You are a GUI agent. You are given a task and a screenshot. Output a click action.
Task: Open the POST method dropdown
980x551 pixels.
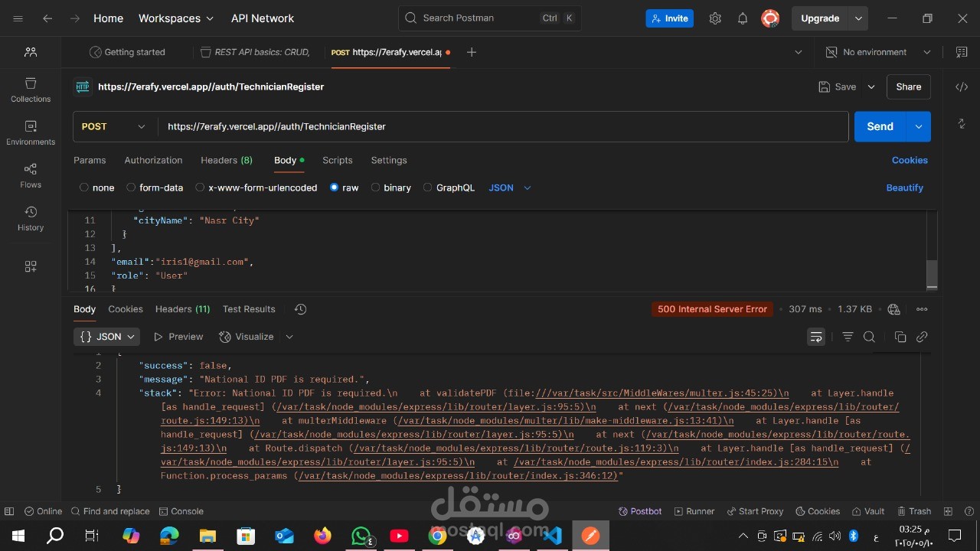(x=113, y=126)
